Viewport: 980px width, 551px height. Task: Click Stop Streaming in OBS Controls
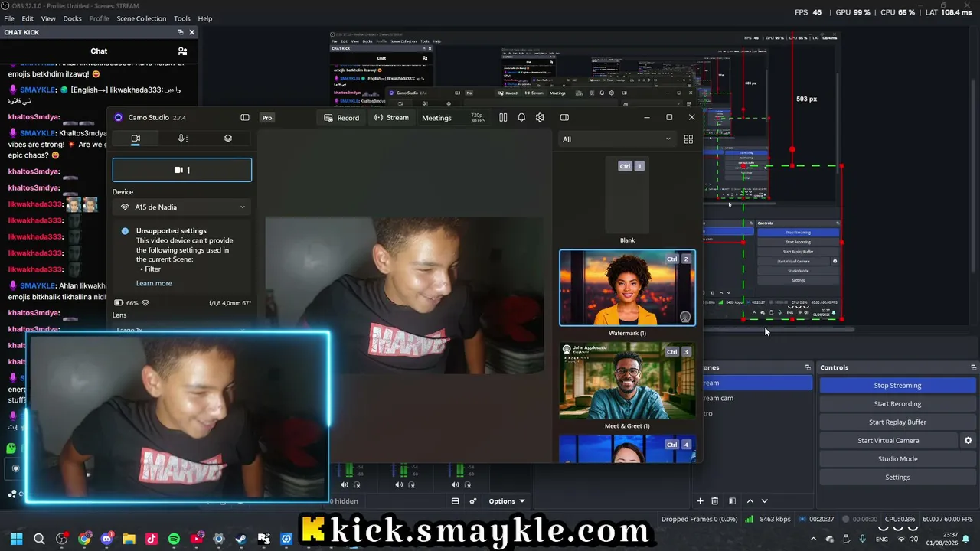[x=897, y=385]
